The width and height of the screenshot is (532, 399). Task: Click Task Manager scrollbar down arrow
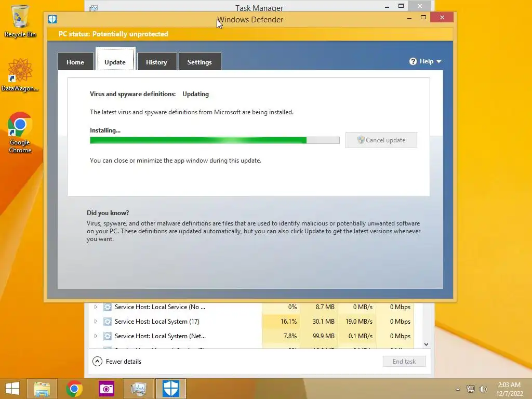click(x=426, y=344)
